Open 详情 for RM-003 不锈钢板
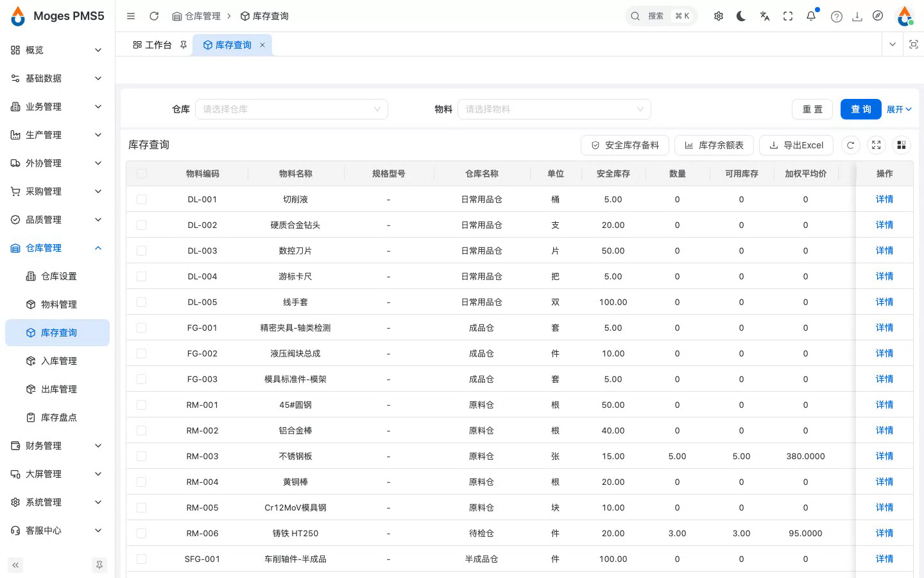This screenshot has width=924, height=578. (x=884, y=456)
